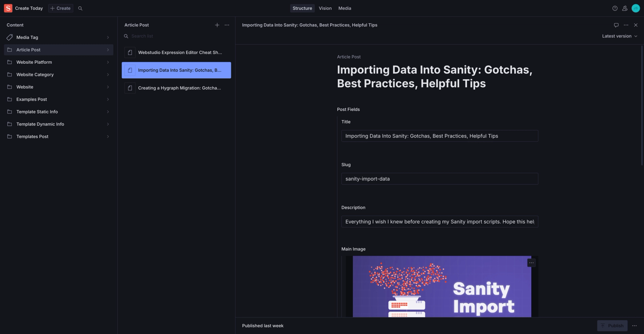644x334 pixels.
Task: Expand the Examples Post chevron
Action: [x=108, y=99]
